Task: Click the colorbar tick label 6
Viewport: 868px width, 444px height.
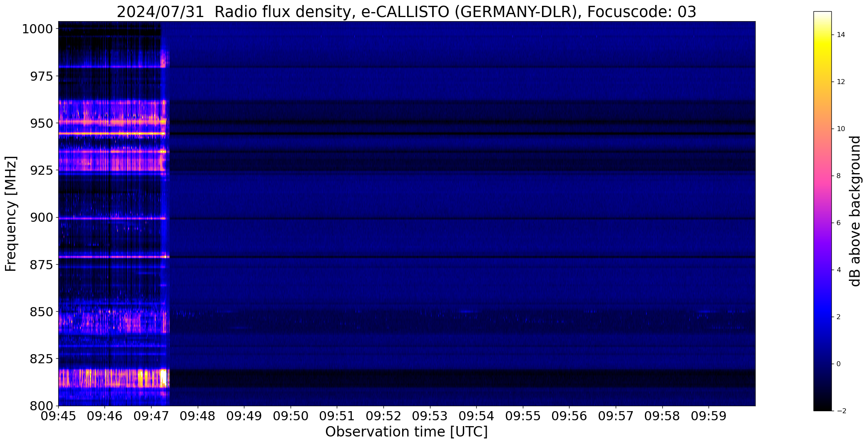Action: tap(838, 223)
